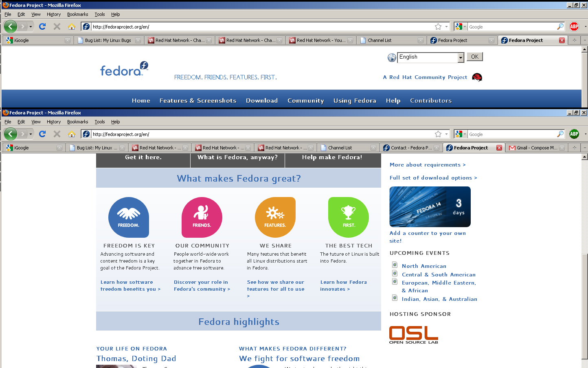588x368 pixels.
Task: Click green Adblock Plus icon in lower window
Action: pyautogui.click(x=574, y=134)
